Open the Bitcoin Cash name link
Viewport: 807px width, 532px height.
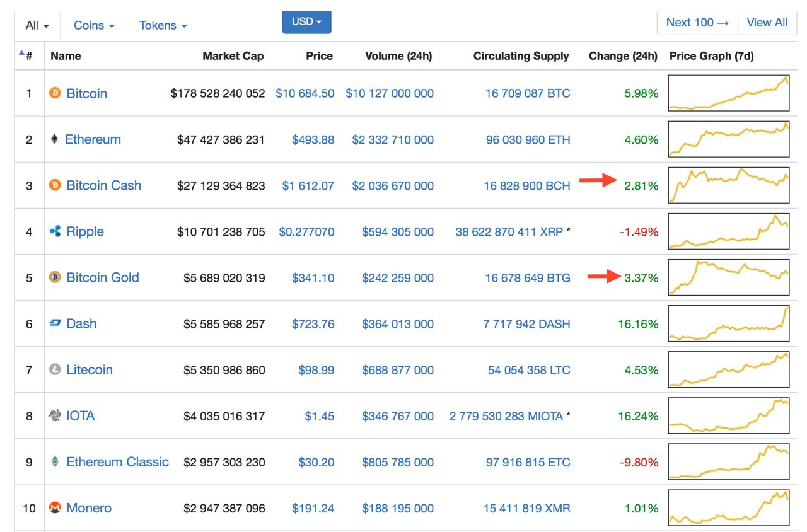[x=104, y=185]
